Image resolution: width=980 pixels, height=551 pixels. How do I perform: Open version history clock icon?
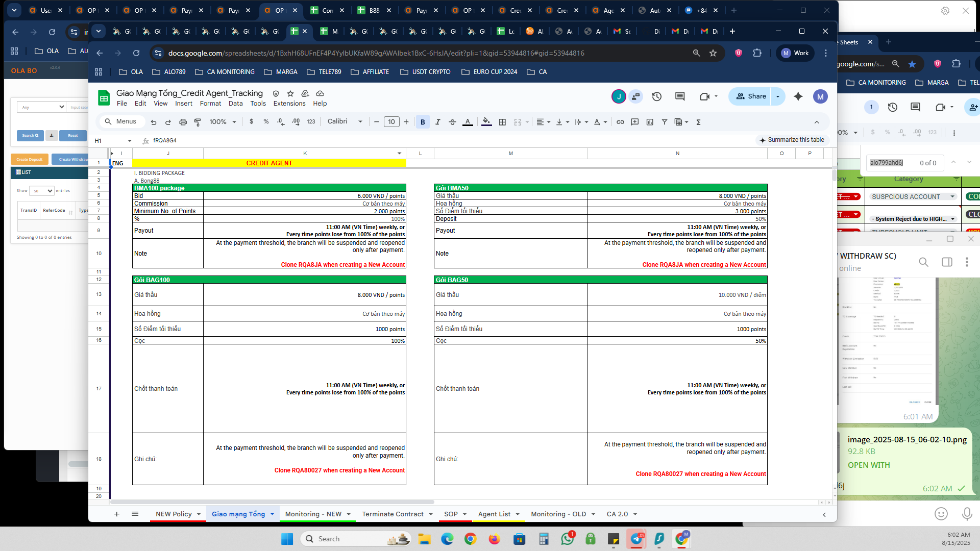[657, 96]
